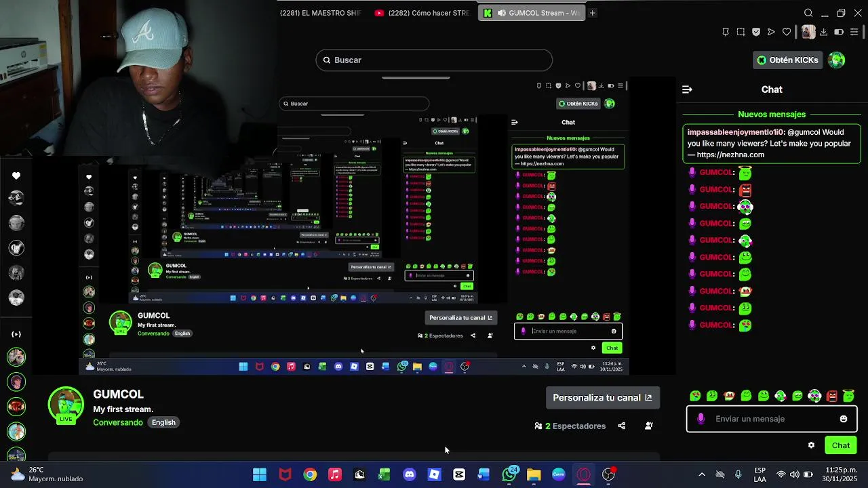This screenshot has height=488, width=868.
Task: Switch to the GUMCOL Stream tab
Action: tap(532, 13)
